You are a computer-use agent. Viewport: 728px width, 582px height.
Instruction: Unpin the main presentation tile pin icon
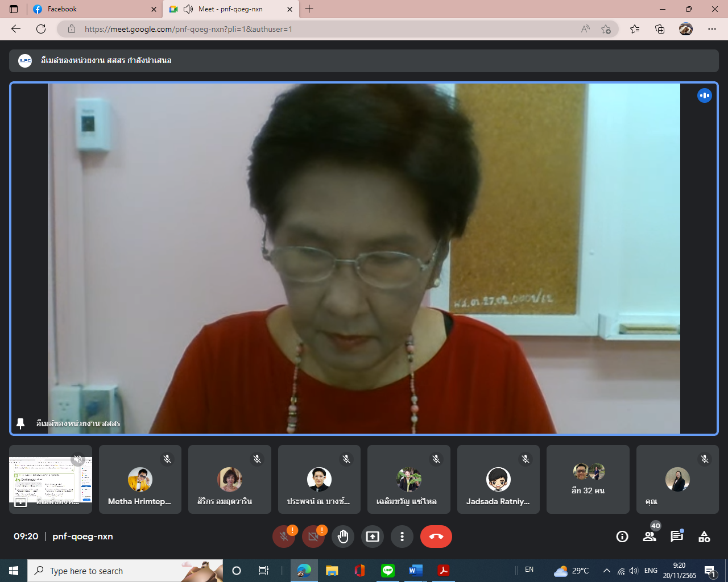coord(20,423)
